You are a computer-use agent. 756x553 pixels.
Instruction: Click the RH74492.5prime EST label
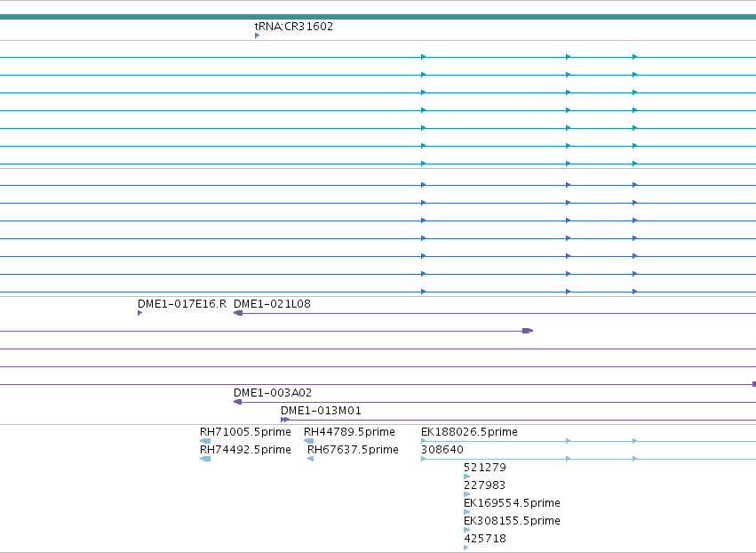coord(245,449)
